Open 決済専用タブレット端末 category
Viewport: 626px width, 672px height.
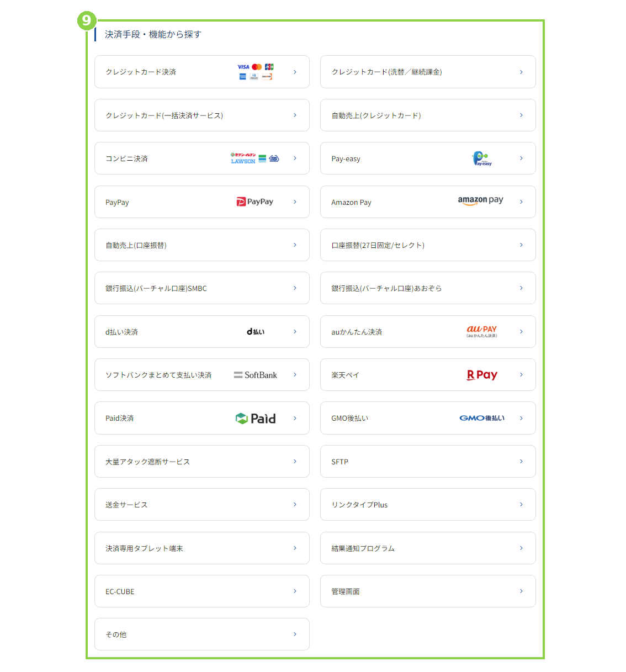click(202, 548)
